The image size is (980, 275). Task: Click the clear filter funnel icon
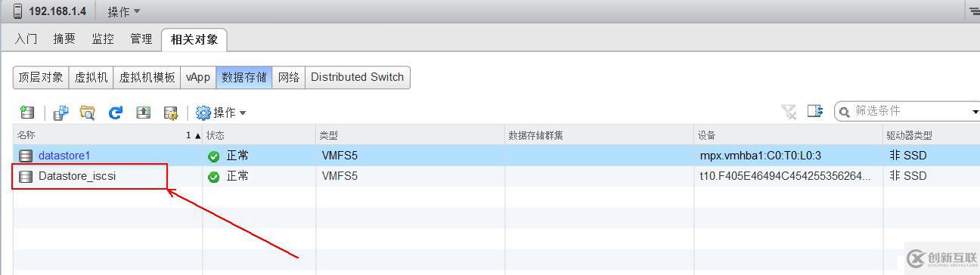[x=789, y=112]
